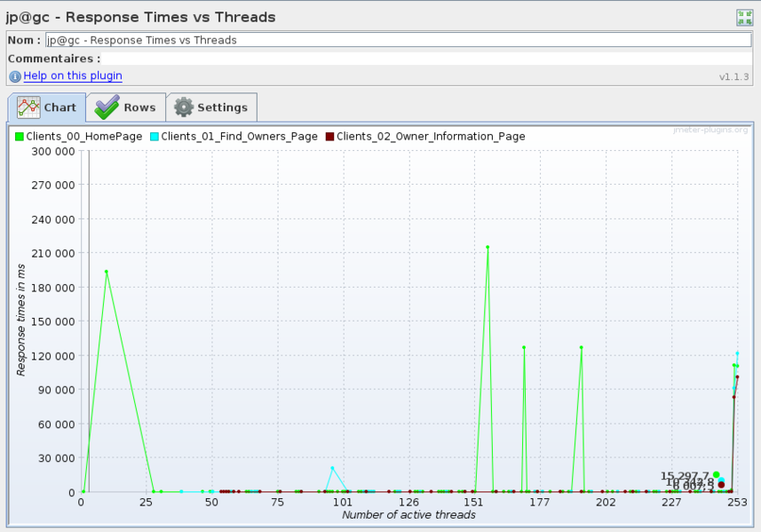
Task: Click the jmeter-plugins.org watermark in the chart
Action: pyautogui.click(x=710, y=130)
